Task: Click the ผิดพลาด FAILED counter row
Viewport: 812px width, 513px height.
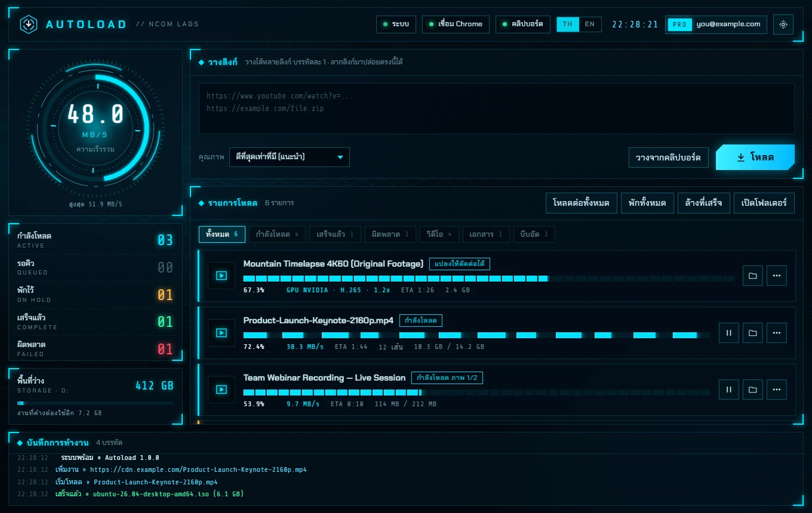Action: point(96,349)
